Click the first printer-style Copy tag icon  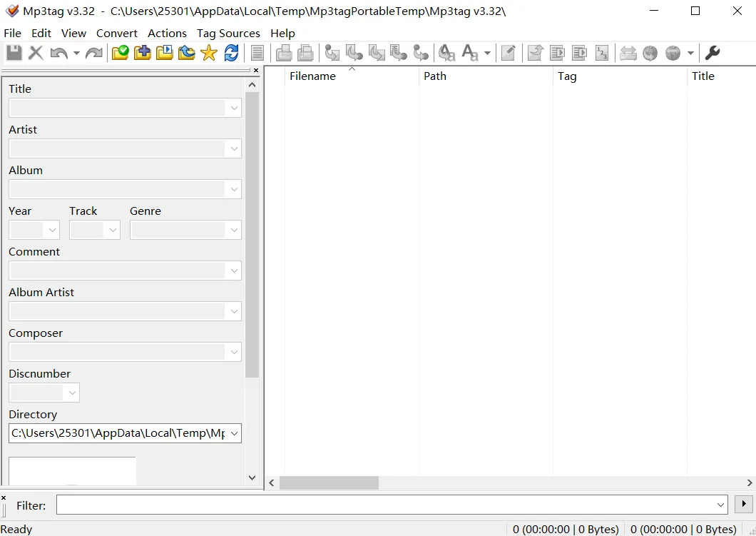click(284, 53)
